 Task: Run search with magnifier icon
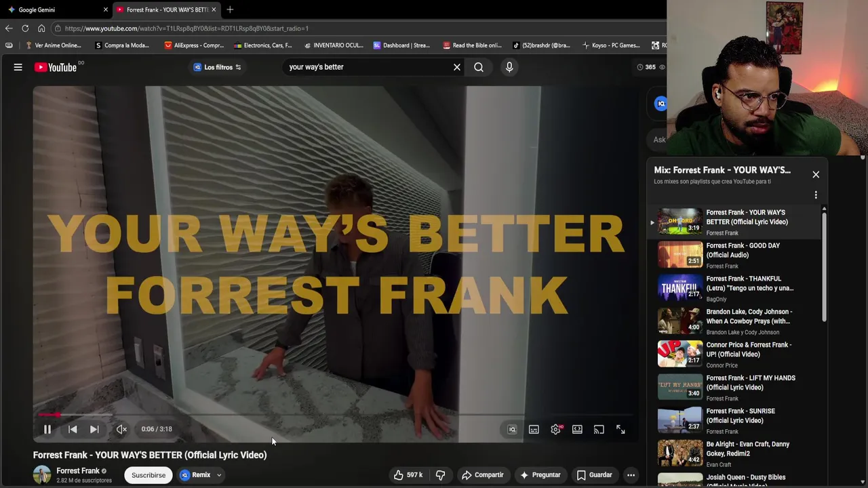(479, 67)
